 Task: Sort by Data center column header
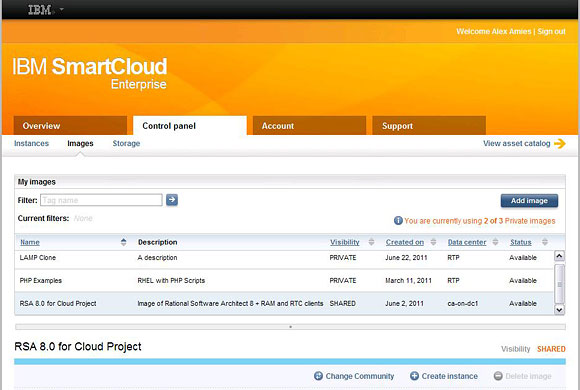467,242
